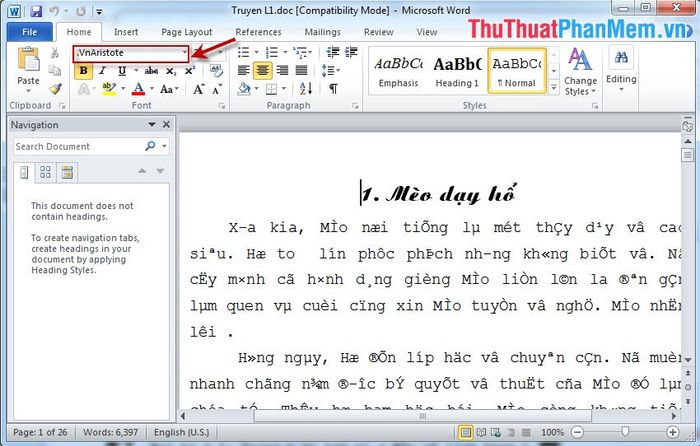Click Words: 6,397 in status bar
This screenshot has width=700, height=446.
pyautogui.click(x=110, y=432)
